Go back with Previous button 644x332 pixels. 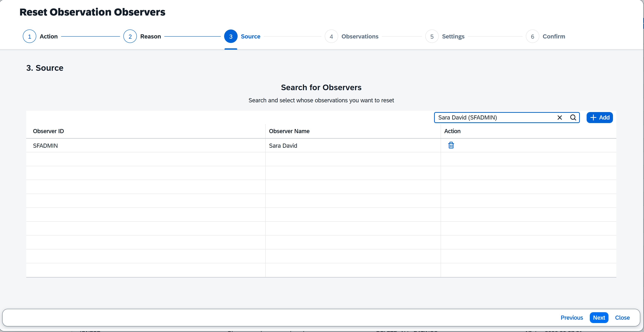pos(571,317)
